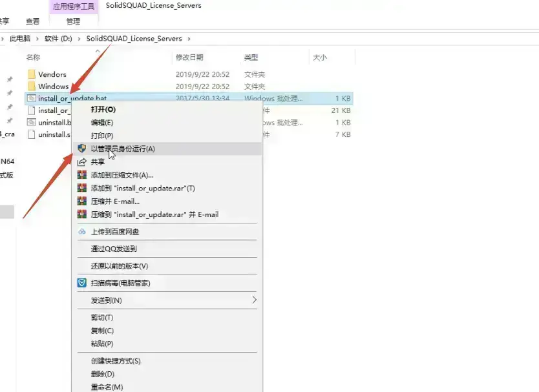Click the 7 KB size cell
539x392 pixels.
click(343, 134)
